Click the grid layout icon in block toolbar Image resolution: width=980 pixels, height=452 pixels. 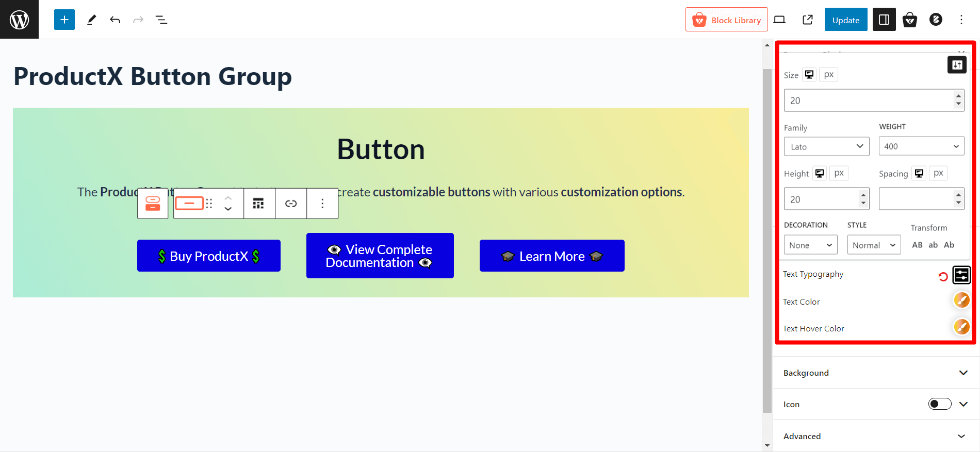pos(259,203)
